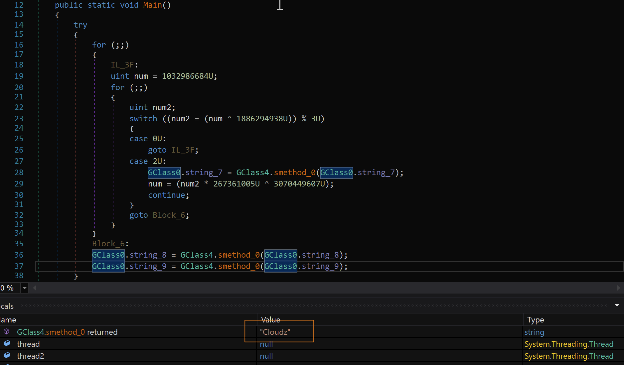Viewport: 624px width, 365px height.
Task: Click the null value of thread2
Action: click(x=266, y=356)
